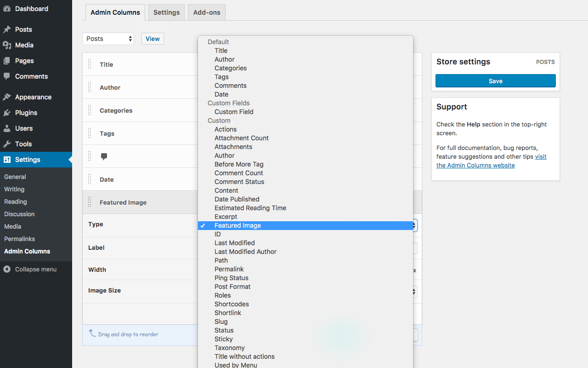
Task: Open Media via its sidebar icon
Action: tap(7, 45)
